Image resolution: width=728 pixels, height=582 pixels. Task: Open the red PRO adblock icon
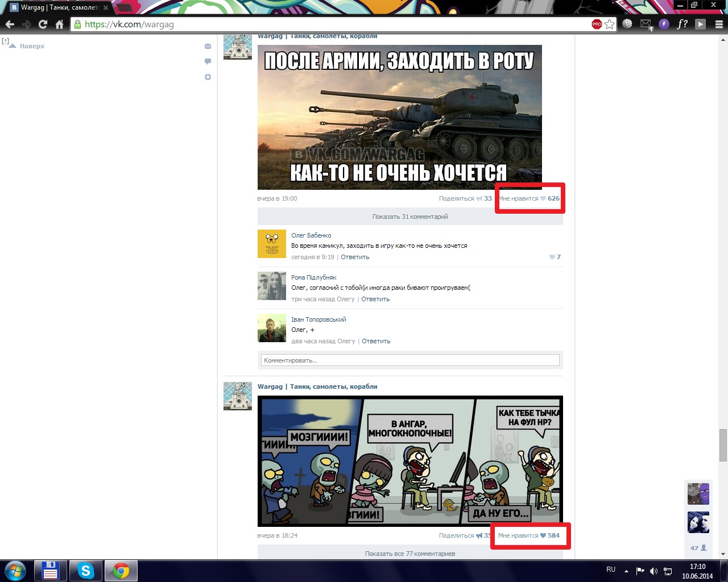(x=597, y=24)
